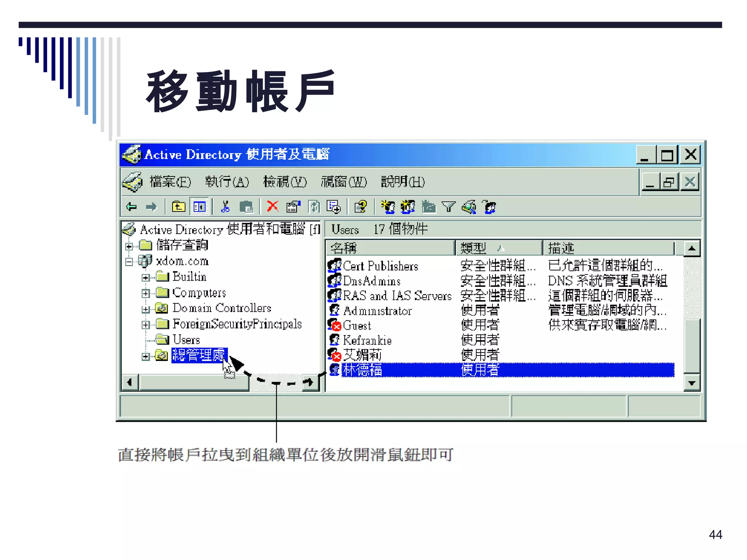Image resolution: width=747 pixels, height=560 pixels.
Task: Click tree pane scroll left arrow
Action: point(129,382)
